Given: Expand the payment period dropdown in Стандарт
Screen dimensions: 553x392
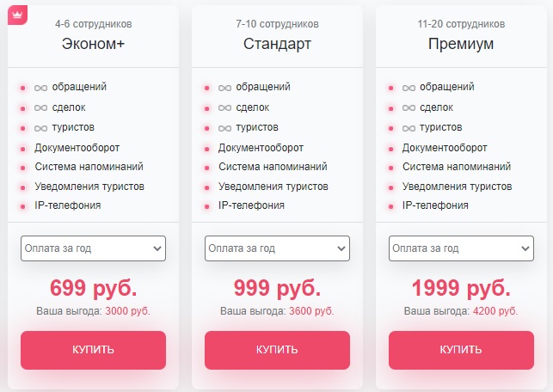Looking at the screenshot, I should (277, 248).
